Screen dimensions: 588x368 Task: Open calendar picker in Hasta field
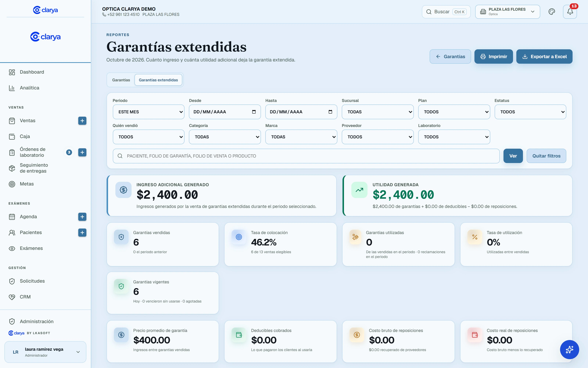click(x=330, y=112)
